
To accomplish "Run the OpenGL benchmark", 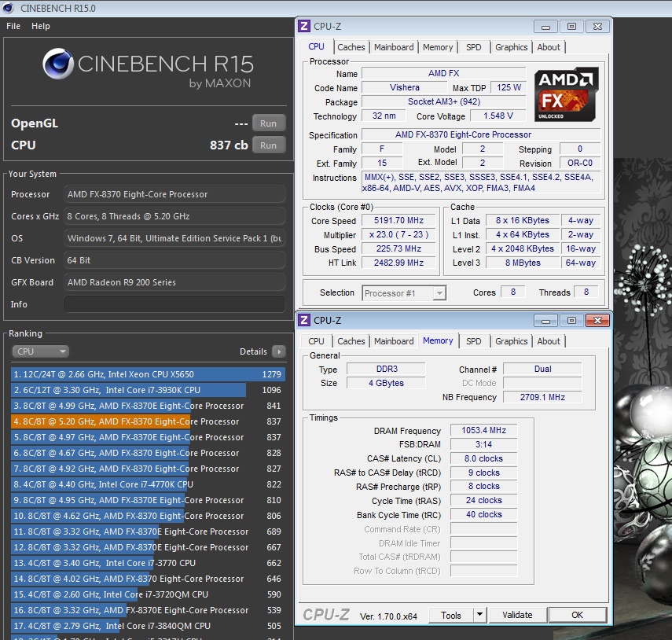I will tap(269, 123).
